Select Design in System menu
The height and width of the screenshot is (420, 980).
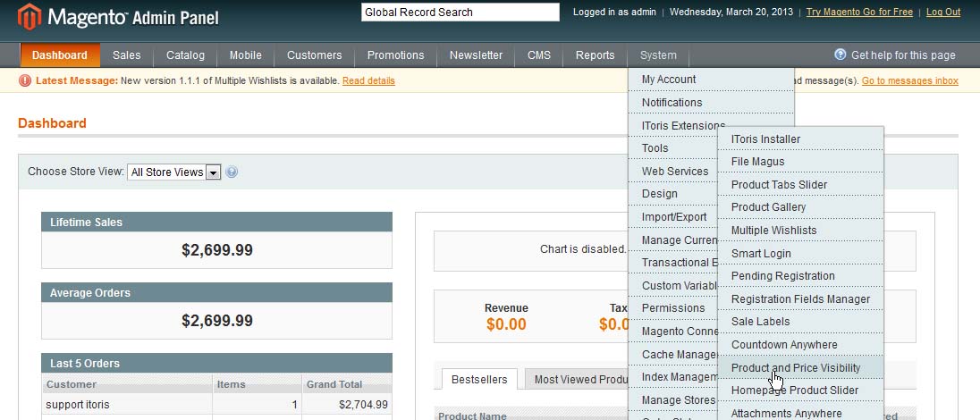point(674,194)
